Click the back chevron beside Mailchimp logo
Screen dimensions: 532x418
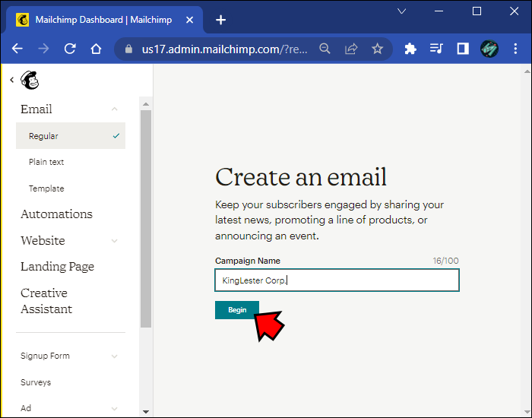tap(11, 80)
